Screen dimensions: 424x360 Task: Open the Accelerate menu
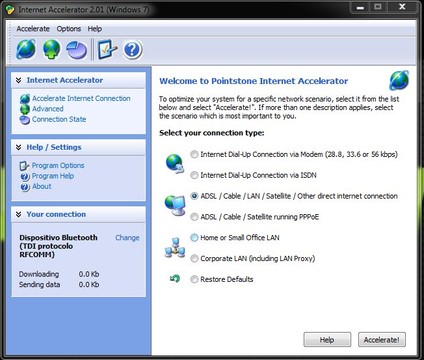pos(33,29)
